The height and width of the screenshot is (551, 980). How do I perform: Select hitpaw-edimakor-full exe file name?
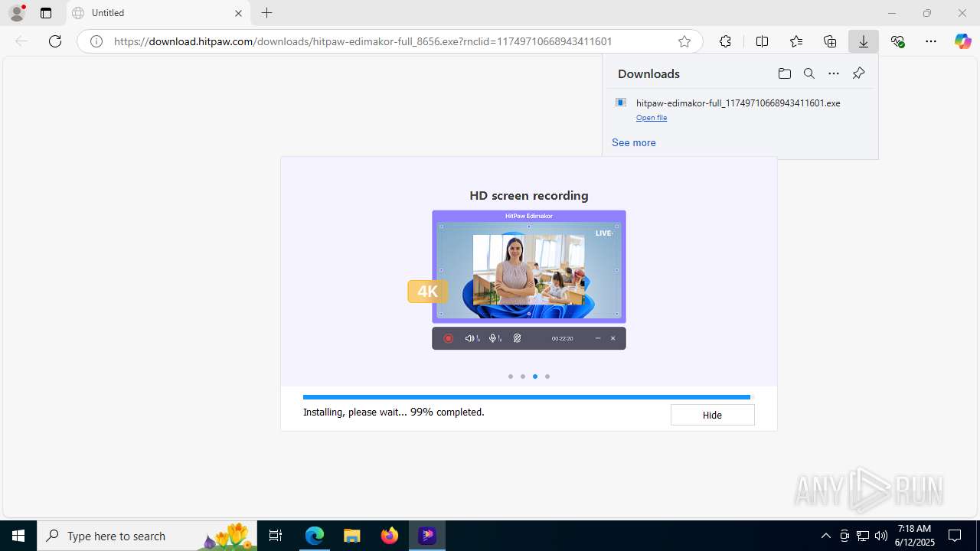tap(738, 103)
